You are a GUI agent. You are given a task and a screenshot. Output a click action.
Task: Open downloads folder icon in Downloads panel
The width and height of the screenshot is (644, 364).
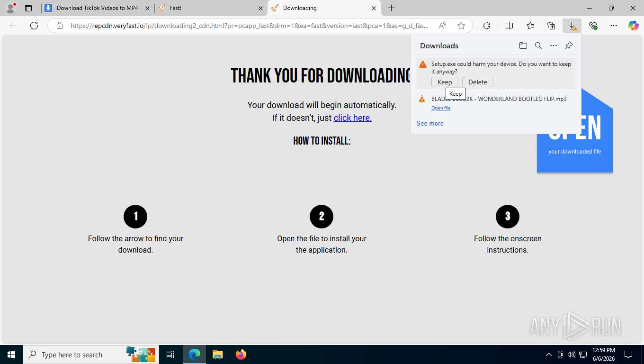point(523,45)
